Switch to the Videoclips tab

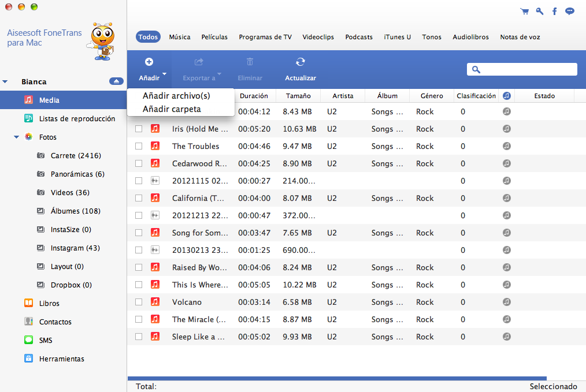point(318,37)
